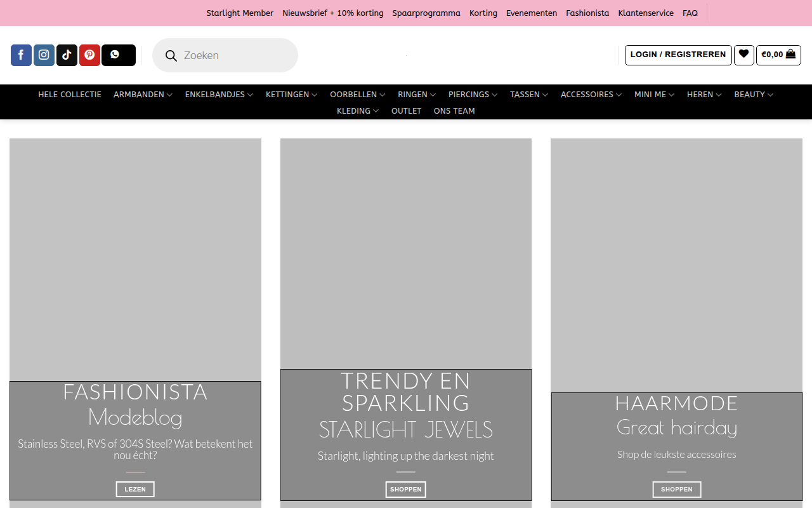
Task: Expand the BEAUTY menu
Action: tap(754, 95)
